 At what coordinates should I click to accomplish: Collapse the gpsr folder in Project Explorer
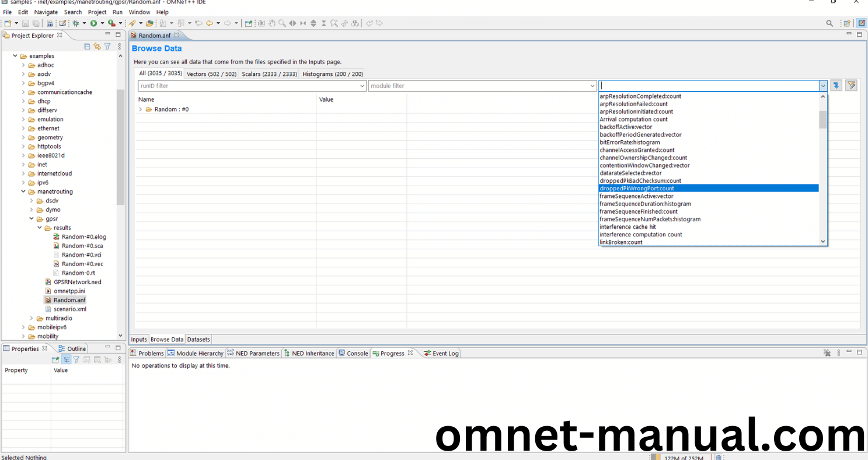coord(32,218)
